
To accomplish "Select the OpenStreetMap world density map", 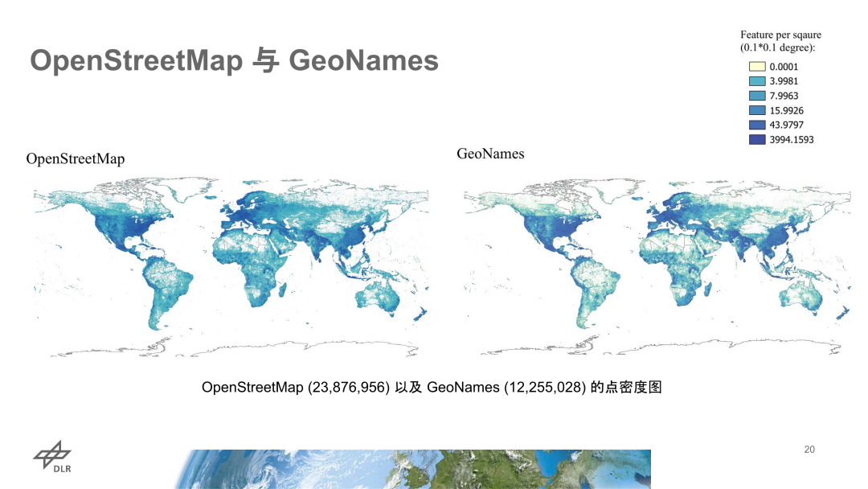I will [231, 267].
